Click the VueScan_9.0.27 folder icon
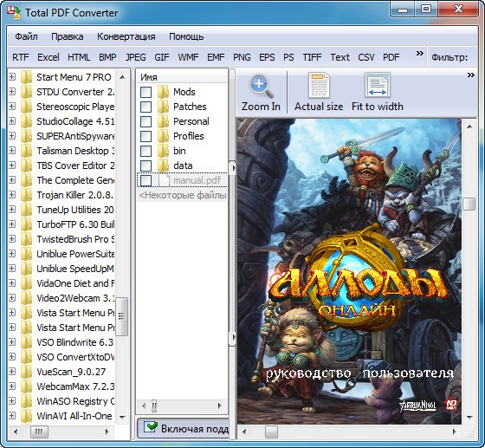This screenshot has width=485, height=448. tap(26, 372)
